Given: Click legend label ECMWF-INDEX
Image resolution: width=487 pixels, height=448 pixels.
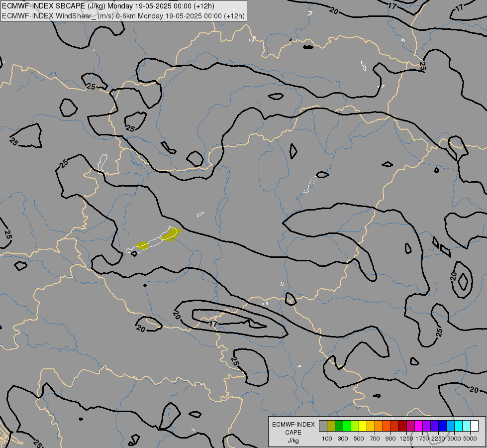Looking at the screenshot, I should click(x=293, y=425).
